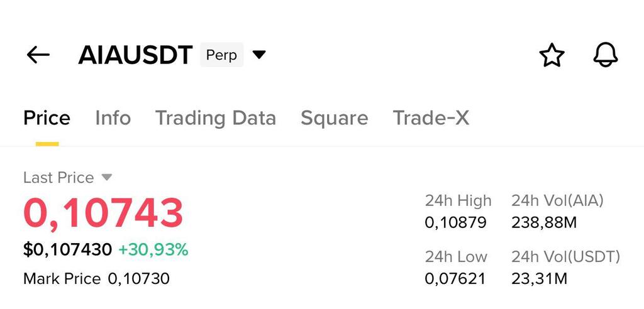Tap the 24h Vol(AIA) 238,88M figure
The height and width of the screenshot is (309, 644).
pos(544,222)
